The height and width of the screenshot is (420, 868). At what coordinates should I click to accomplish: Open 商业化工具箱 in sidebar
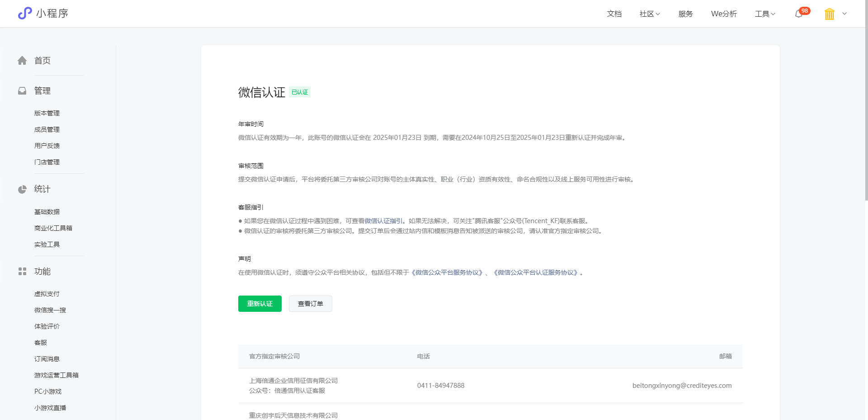pyautogui.click(x=53, y=228)
